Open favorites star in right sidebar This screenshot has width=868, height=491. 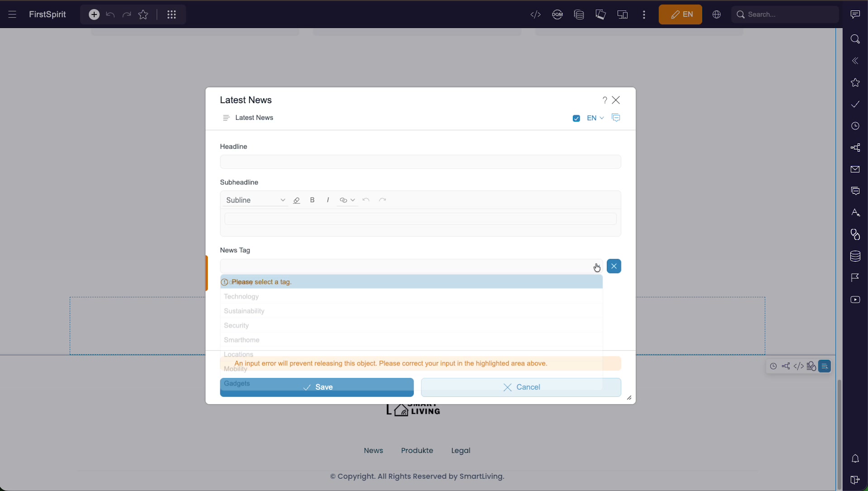[x=855, y=83]
